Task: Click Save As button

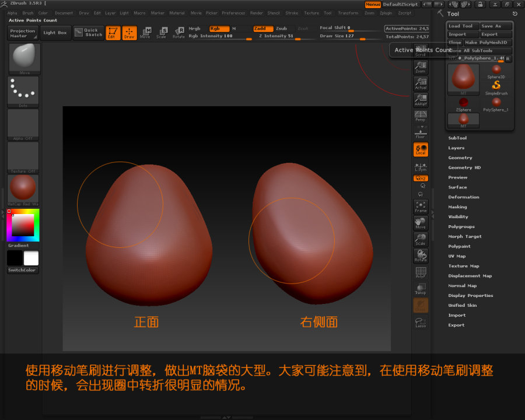Action: click(495, 26)
